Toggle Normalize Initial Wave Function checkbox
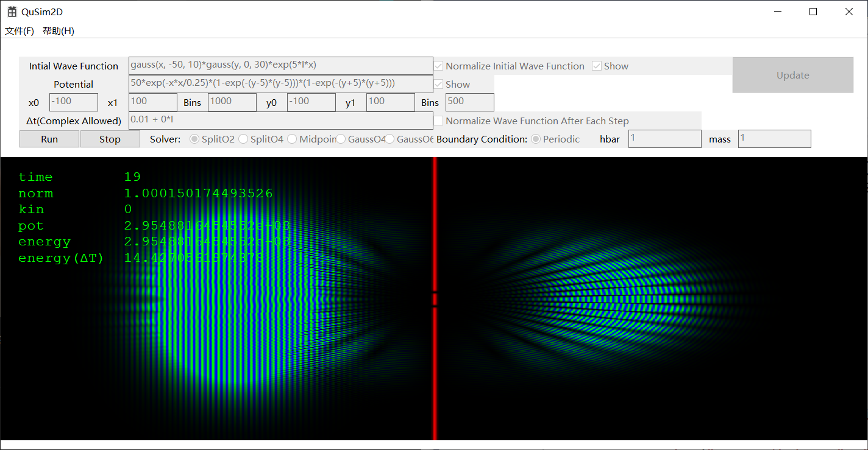Image resolution: width=868 pixels, height=450 pixels. [x=438, y=66]
